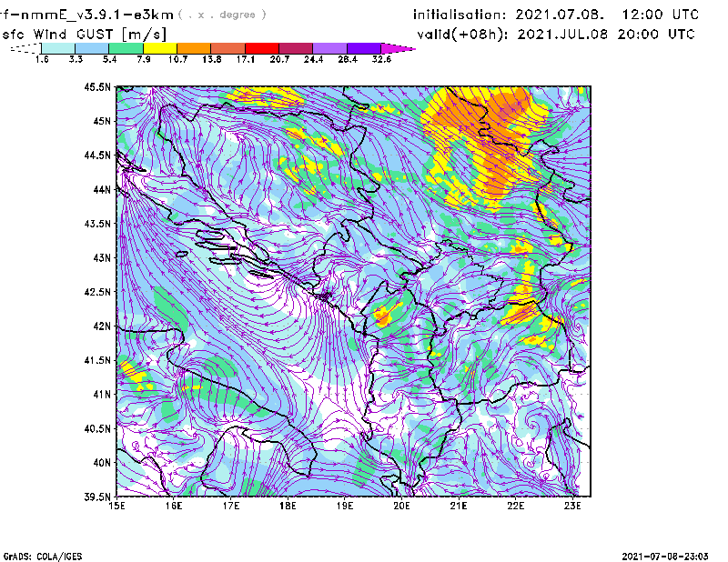Click the '43N' latitude label

(102, 257)
